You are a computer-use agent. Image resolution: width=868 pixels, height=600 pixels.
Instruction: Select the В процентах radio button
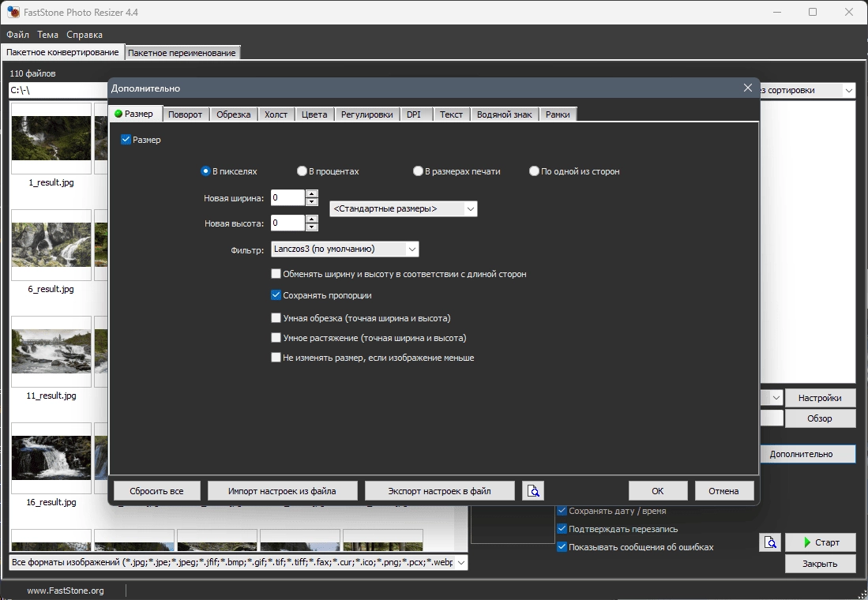[x=302, y=171]
